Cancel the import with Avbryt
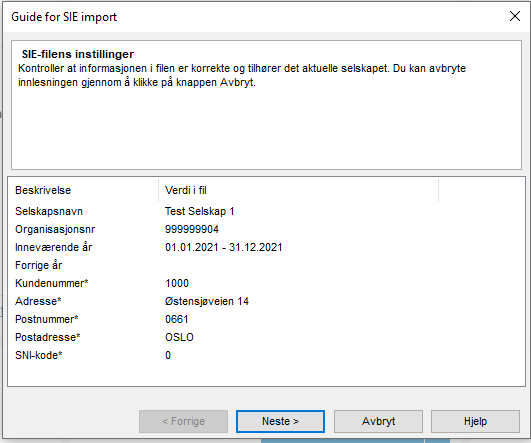 coord(378,421)
